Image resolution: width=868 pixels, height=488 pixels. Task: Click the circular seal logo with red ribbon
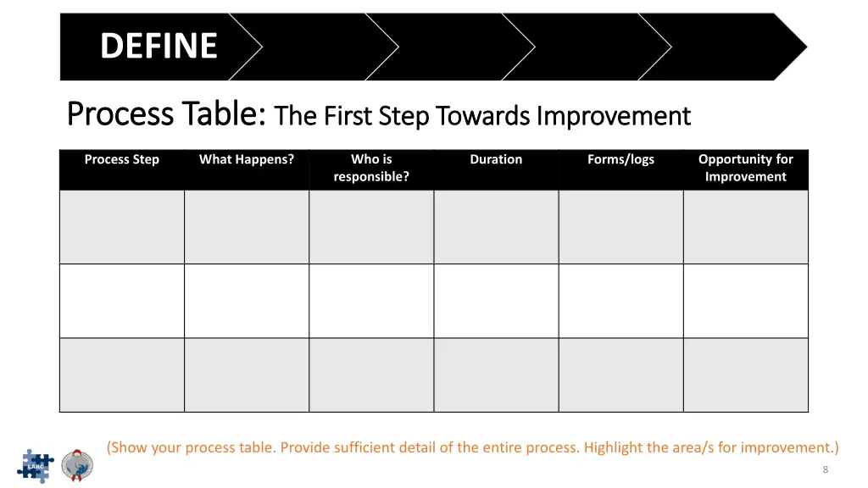[x=77, y=465]
